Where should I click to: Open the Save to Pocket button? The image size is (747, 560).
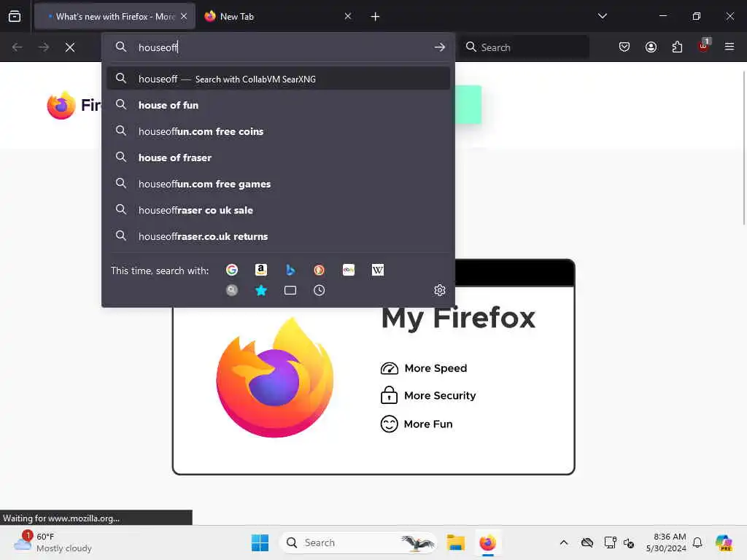(624, 47)
